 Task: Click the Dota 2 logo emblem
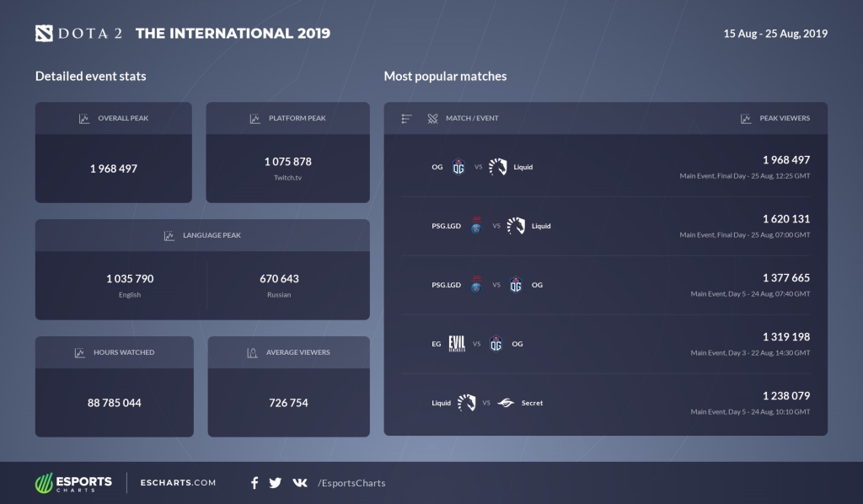tap(44, 34)
